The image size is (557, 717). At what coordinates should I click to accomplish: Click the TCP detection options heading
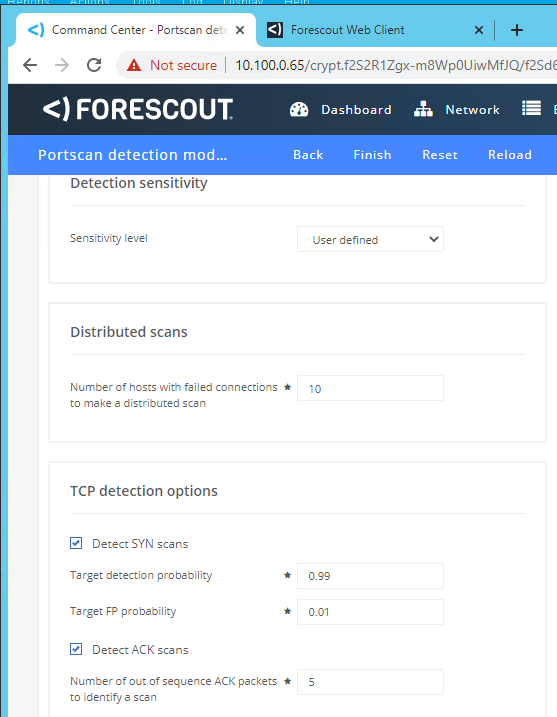click(144, 491)
